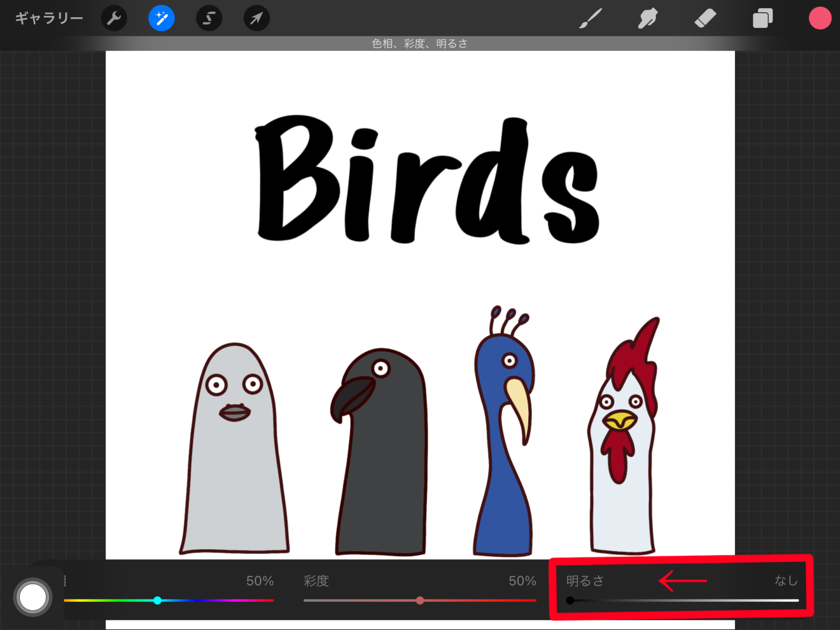Tap the grey pigeon-like bird drawing
This screenshot has height=630, width=840.
234,449
